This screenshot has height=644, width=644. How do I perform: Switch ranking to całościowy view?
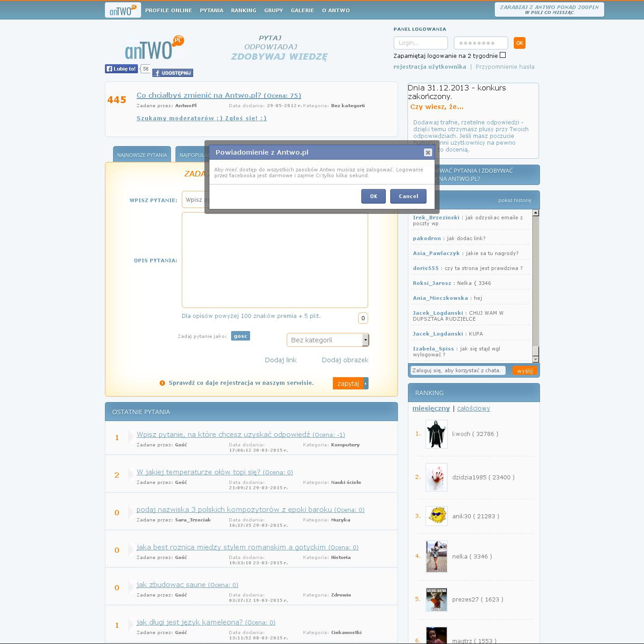point(474,408)
